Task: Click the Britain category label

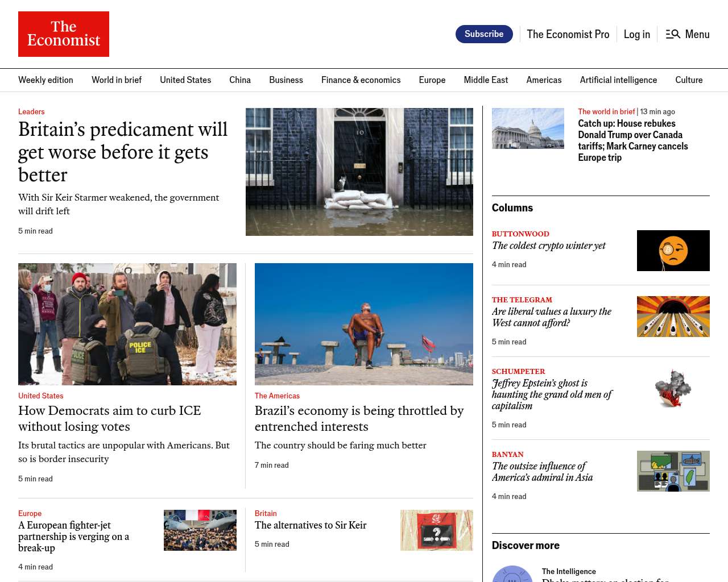Action: click(266, 513)
